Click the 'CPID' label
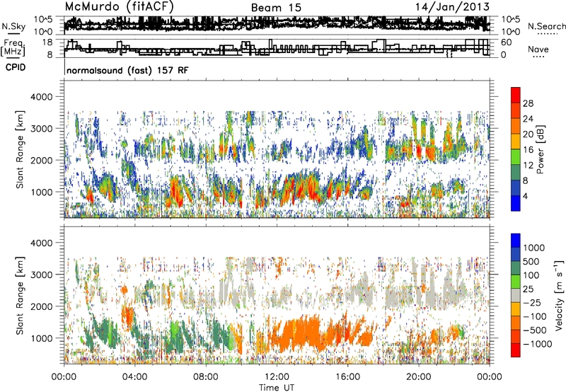Viewport: 566px width, 392px height. point(16,67)
